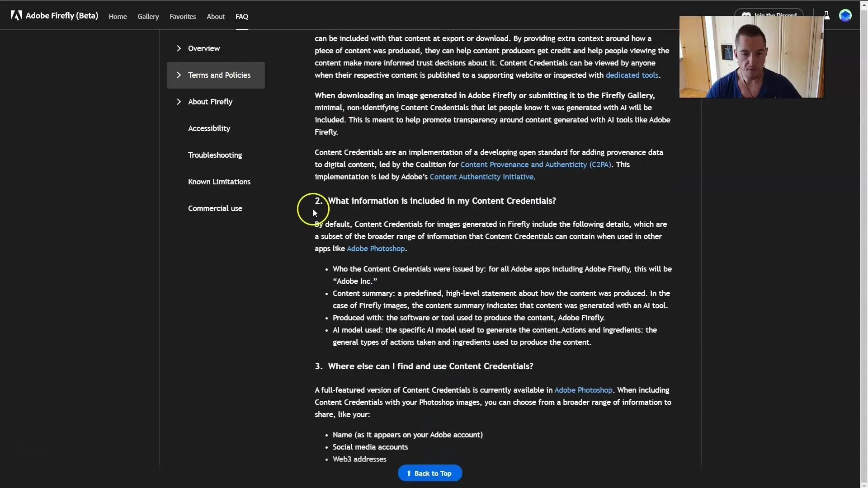Open the user profile avatar
Image resolution: width=868 pixels, height=488 pixels.
point(845,16)
